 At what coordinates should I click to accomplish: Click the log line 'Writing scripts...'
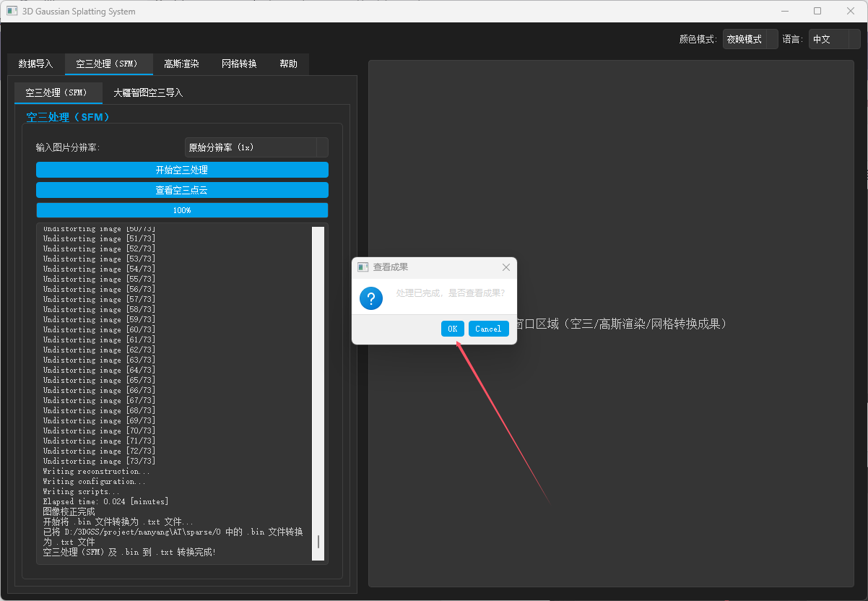point(82,491)
